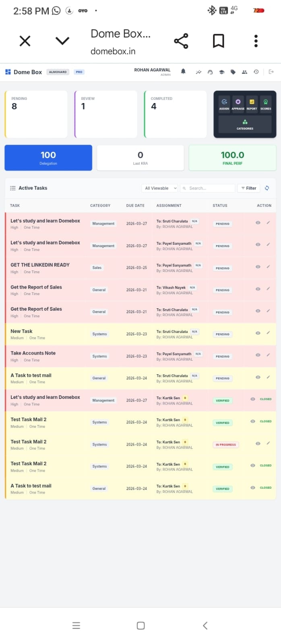Click the Sales category tag
Viewport: 281px width, 644px height.
tap(97, 268)
